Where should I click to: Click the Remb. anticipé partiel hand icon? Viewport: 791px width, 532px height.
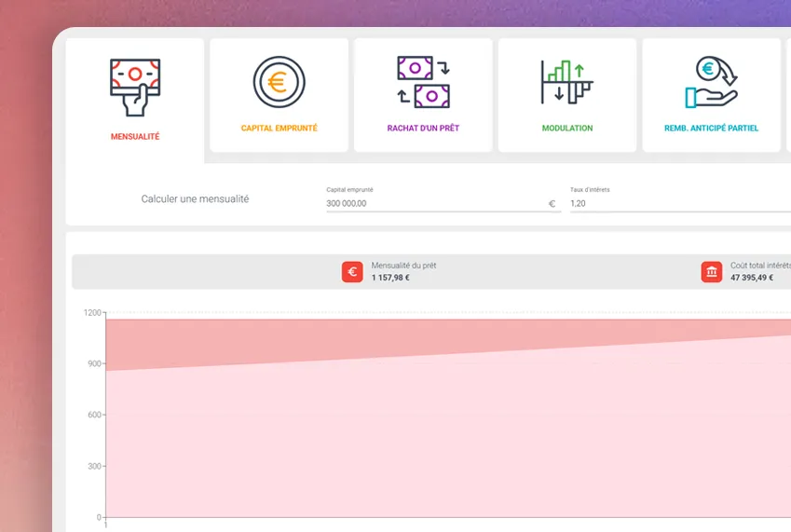(x=711, y=82)
